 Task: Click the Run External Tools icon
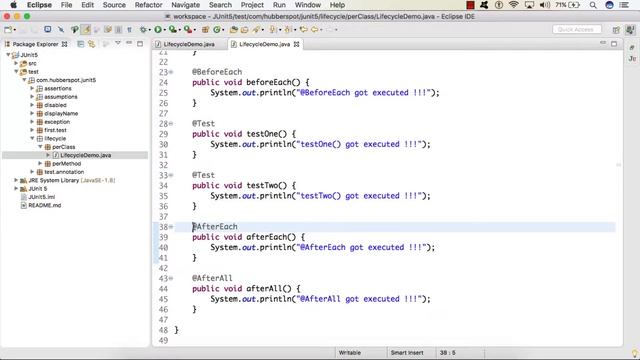(187, 29)
